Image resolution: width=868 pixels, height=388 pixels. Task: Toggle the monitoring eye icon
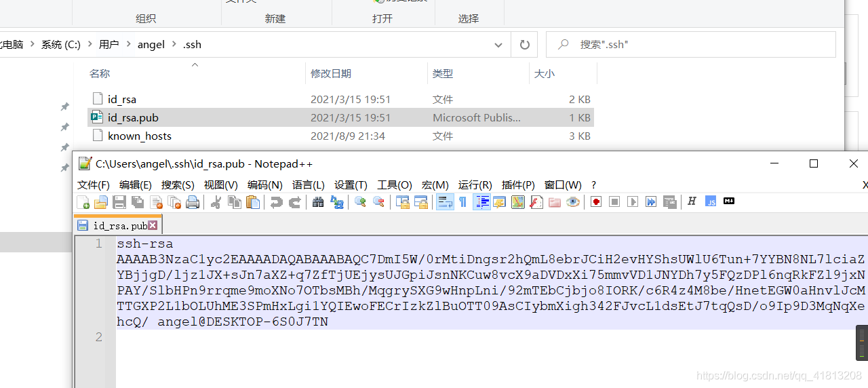(x=573, y=202)
